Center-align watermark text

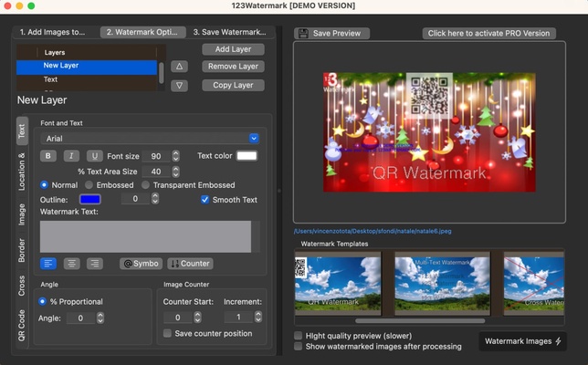(71, 264)
